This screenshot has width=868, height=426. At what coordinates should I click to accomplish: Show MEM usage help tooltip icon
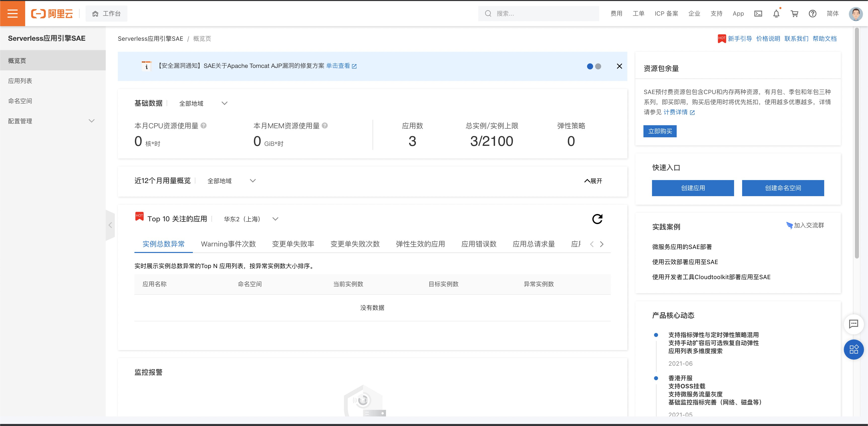point(324,125)
